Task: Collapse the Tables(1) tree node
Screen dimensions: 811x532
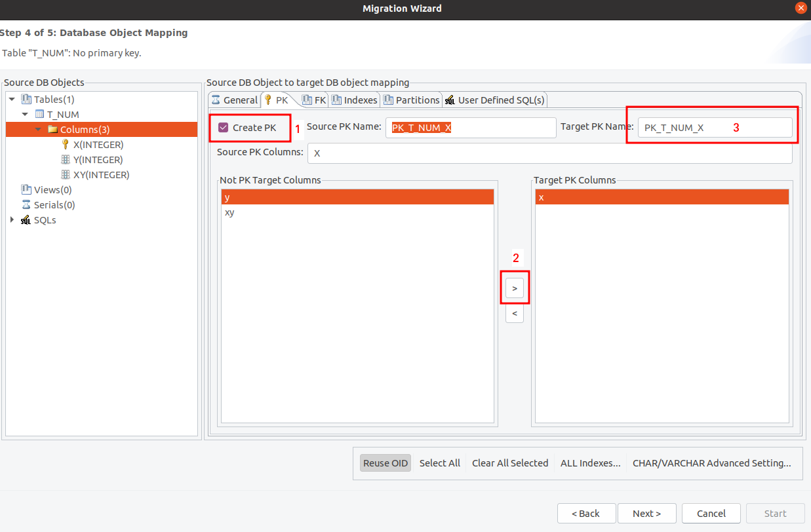Action: tap(12, 100)
